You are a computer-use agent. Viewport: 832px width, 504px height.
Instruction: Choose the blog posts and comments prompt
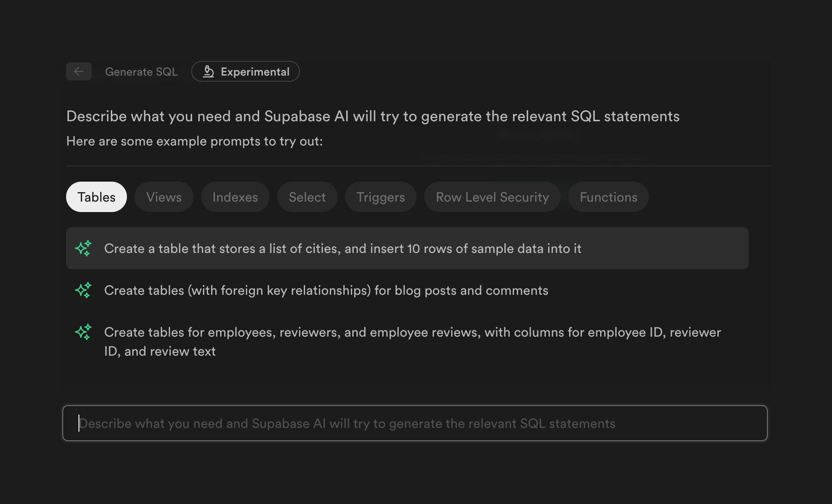[x=326, y=290]
